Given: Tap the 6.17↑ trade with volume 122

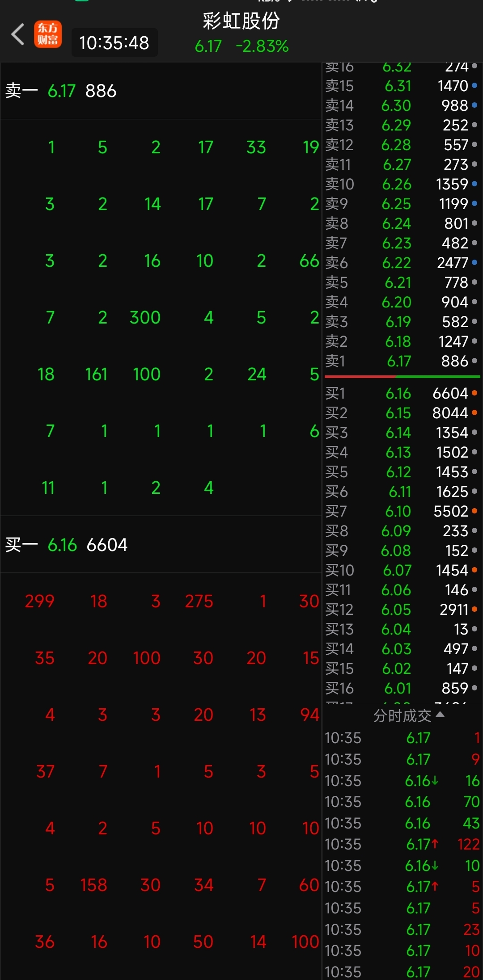Looking at the screenshot, I should [x=402, y=844].
